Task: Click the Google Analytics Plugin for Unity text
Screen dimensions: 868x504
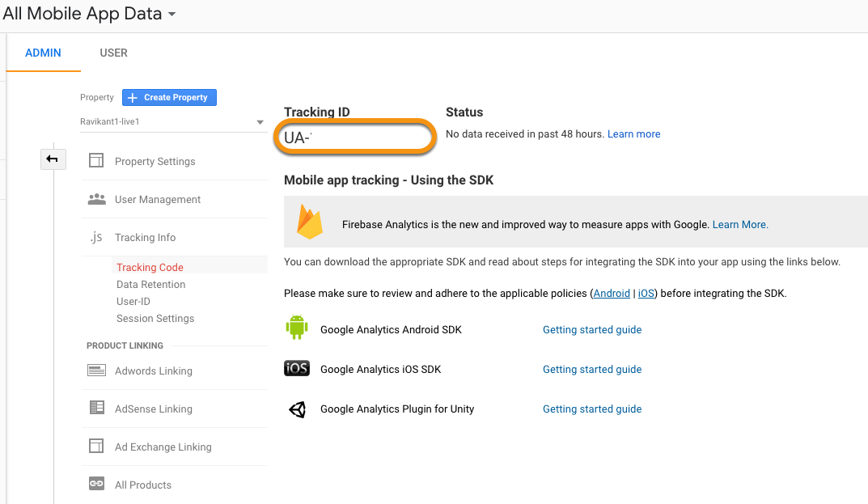Action: (x=397, y=409)
